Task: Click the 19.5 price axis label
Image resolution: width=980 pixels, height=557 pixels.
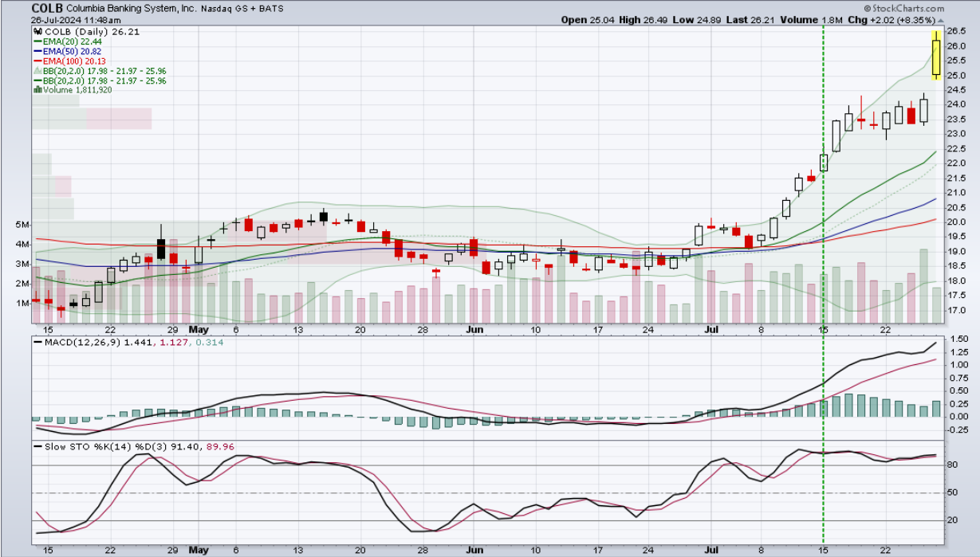Action: pyautogui.click(x=958, y=237)
